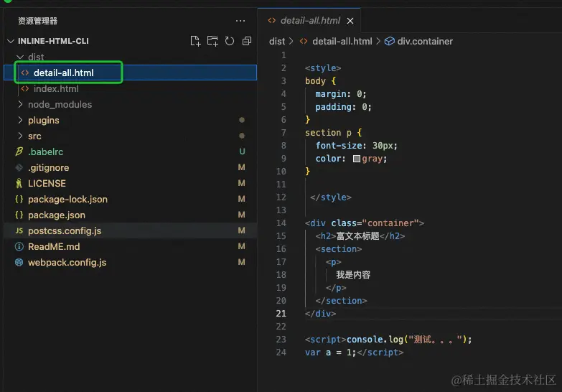The height and width of the screenshot is (392, 562).
Task: Click the 'var a = 1;' line
Action: click(x=354, y=353)
